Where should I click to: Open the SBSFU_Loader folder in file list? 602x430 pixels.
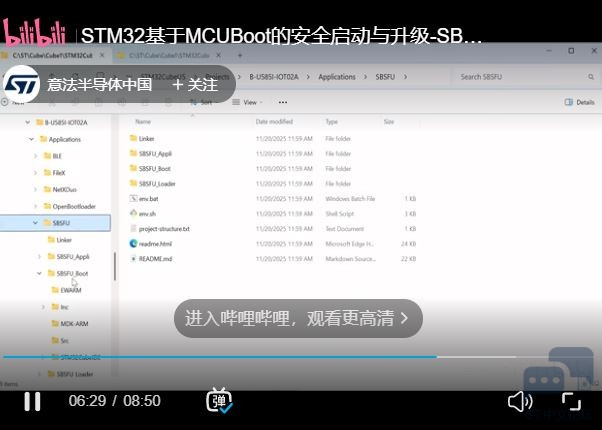click(152, 184)
